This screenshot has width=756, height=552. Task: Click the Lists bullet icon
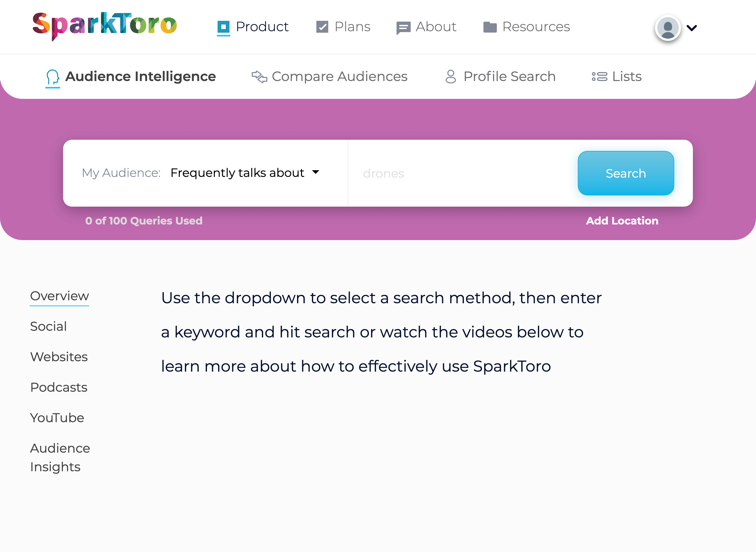pyautogui.click(x=600, y=77)
